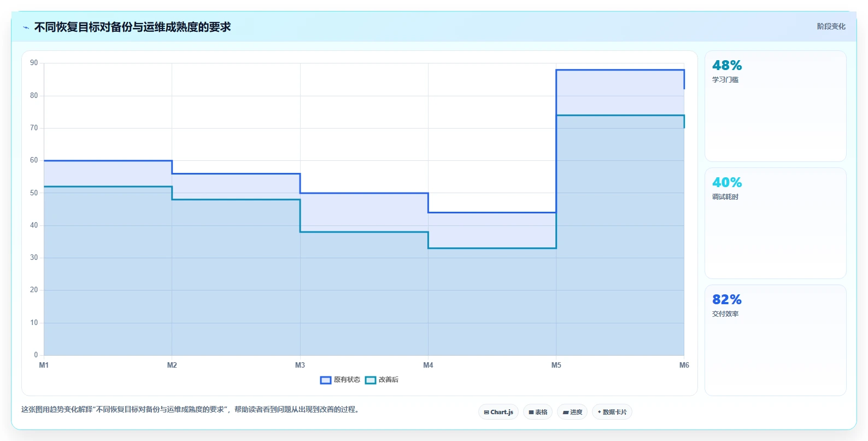
Task: Click the 数据卡片 tag
Action: (612, 412)
